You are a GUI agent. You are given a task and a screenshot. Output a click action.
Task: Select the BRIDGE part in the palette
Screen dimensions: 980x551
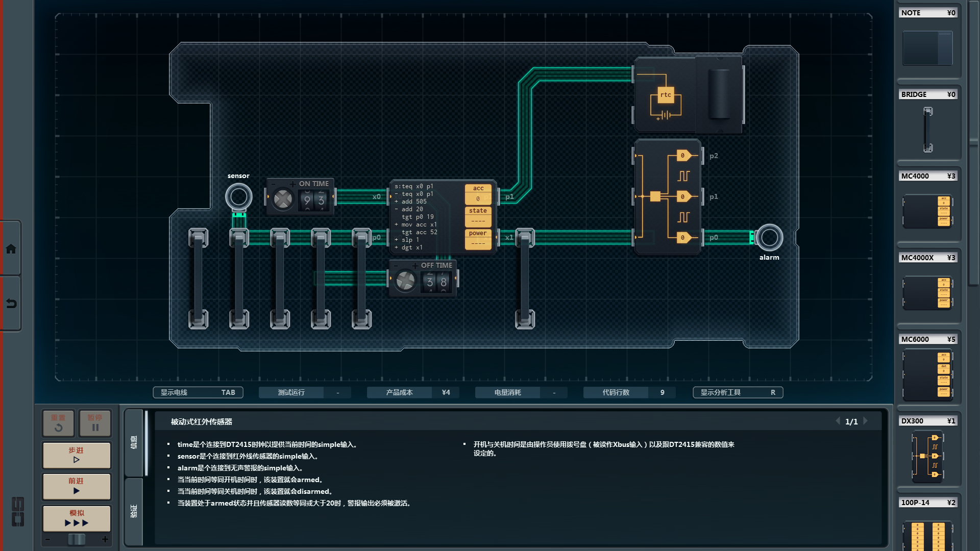click(x=927, y=129)
